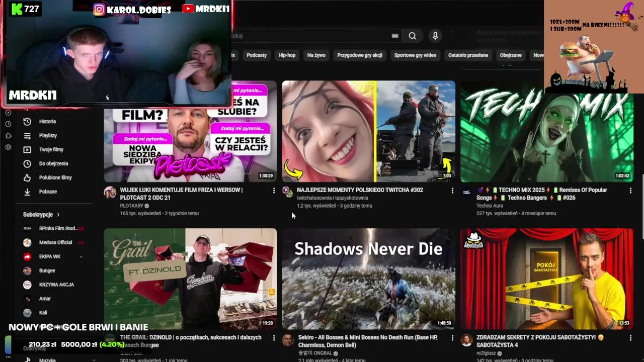Open more options for Polskiego Twitcha #302 video

click(x=452, y=191)
